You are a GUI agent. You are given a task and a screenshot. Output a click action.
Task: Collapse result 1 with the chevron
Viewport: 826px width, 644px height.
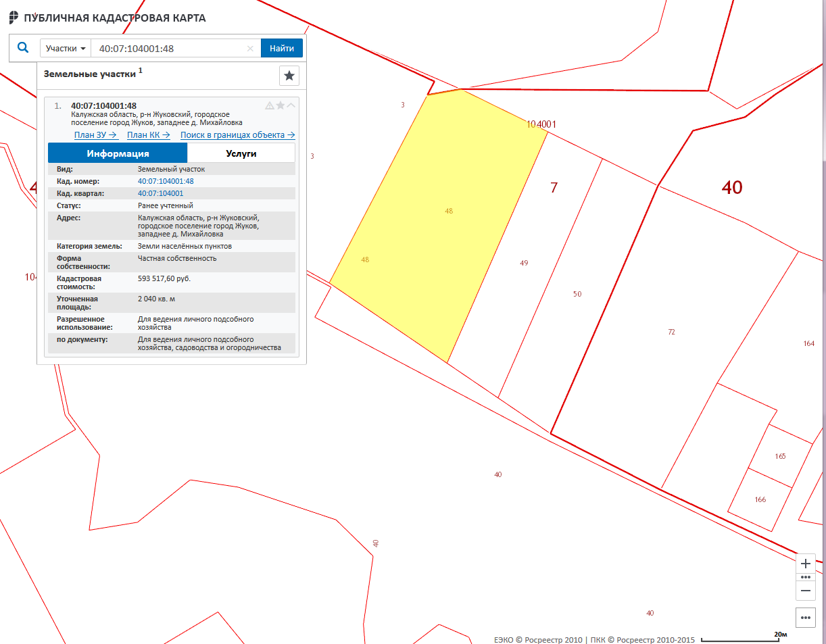[x=291, y=105]
